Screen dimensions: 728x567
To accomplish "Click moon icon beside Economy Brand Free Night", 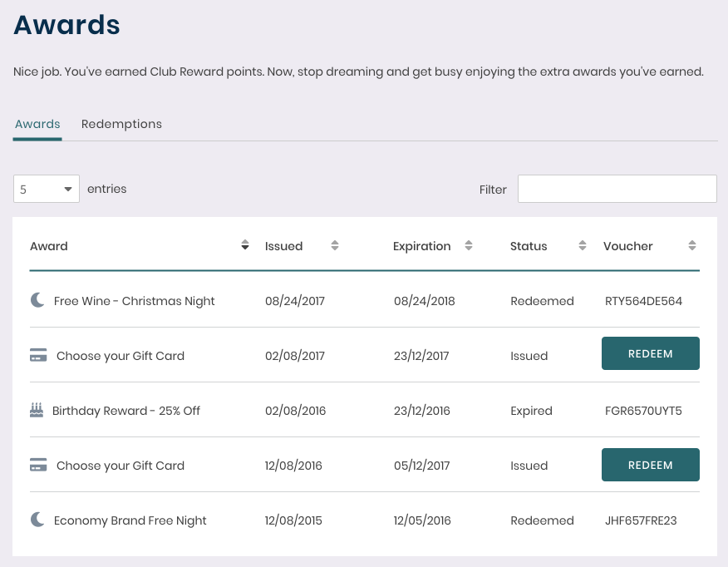I will (x=37, y=520).
